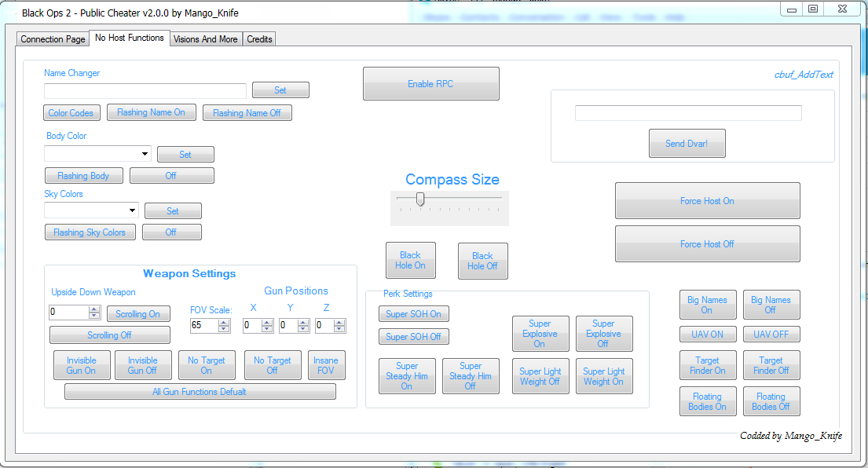
Task: Click the UAV OFF button
Action: (771, 335)
